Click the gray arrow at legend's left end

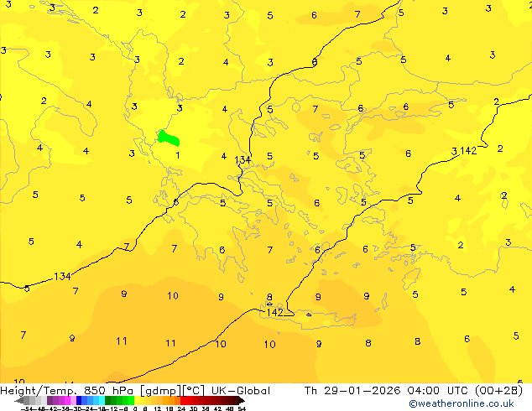tap(19, 401)
